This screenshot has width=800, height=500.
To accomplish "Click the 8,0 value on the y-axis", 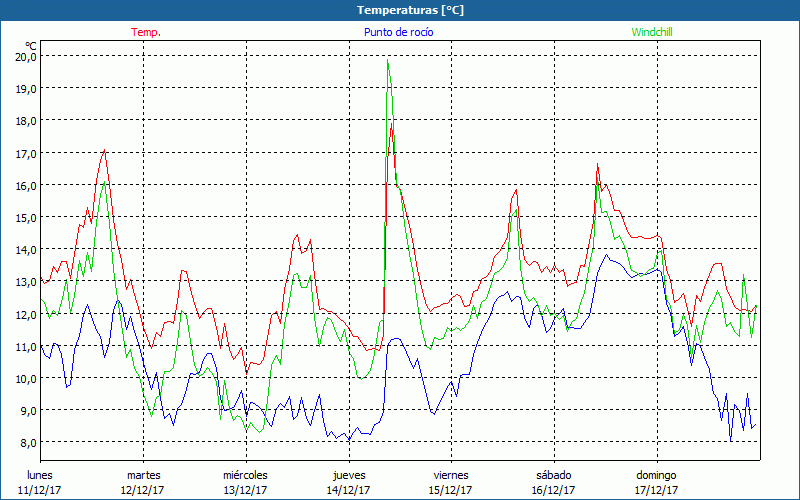I will (x=26, y=442).
